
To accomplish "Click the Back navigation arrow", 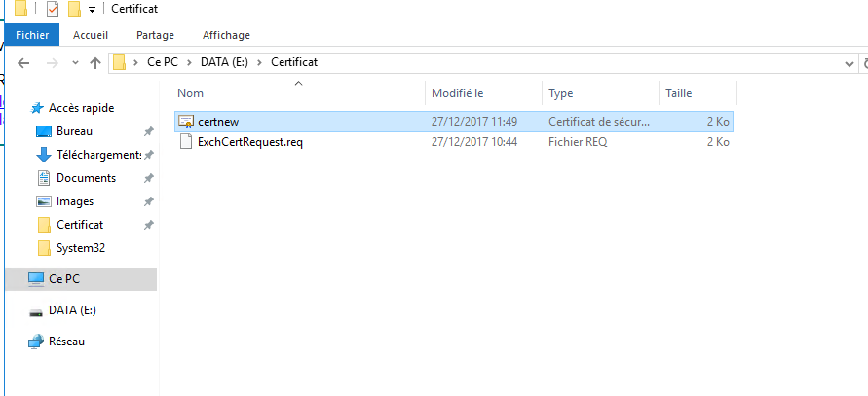I will [x=23, y=63].
